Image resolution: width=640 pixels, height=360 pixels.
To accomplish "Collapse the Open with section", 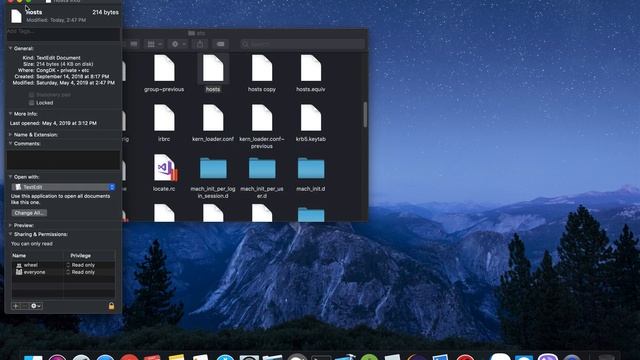I will (10, 177).
